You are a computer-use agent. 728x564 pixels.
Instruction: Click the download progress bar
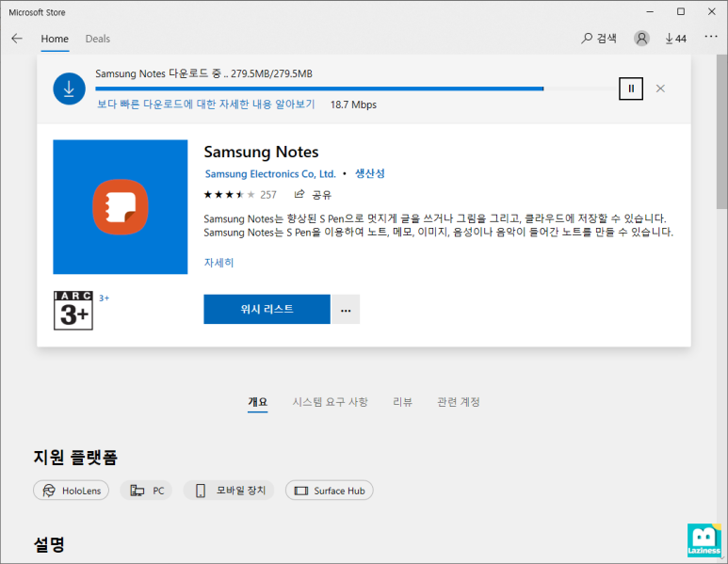click(356, 89)
